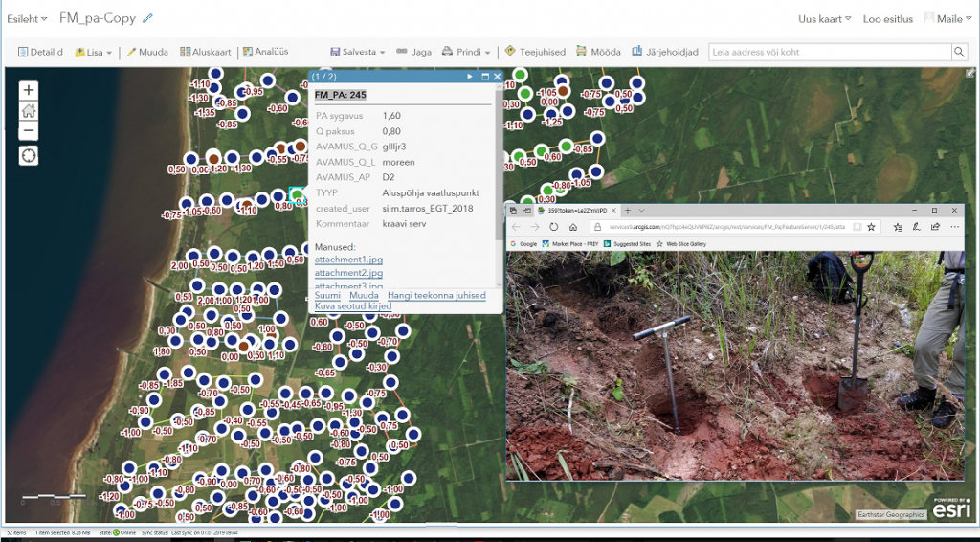
Task: Open Suggested Sites bookmark
Action: click(628, 244)
